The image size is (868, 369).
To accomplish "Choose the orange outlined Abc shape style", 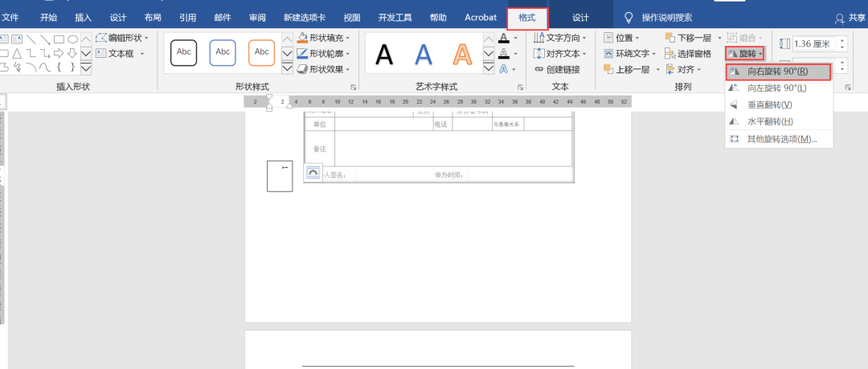I will (261, 52).
